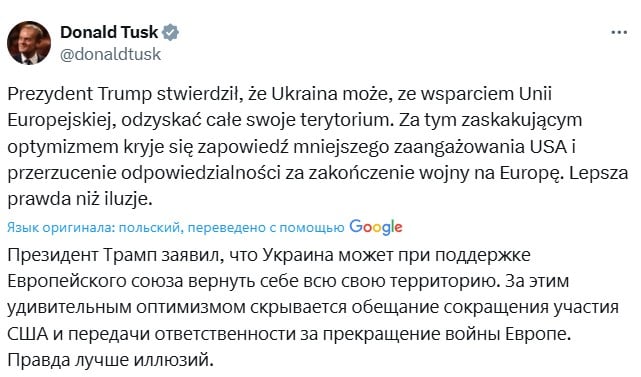Click the word 'Europejskiej' in the tweet

pos(60,121)
